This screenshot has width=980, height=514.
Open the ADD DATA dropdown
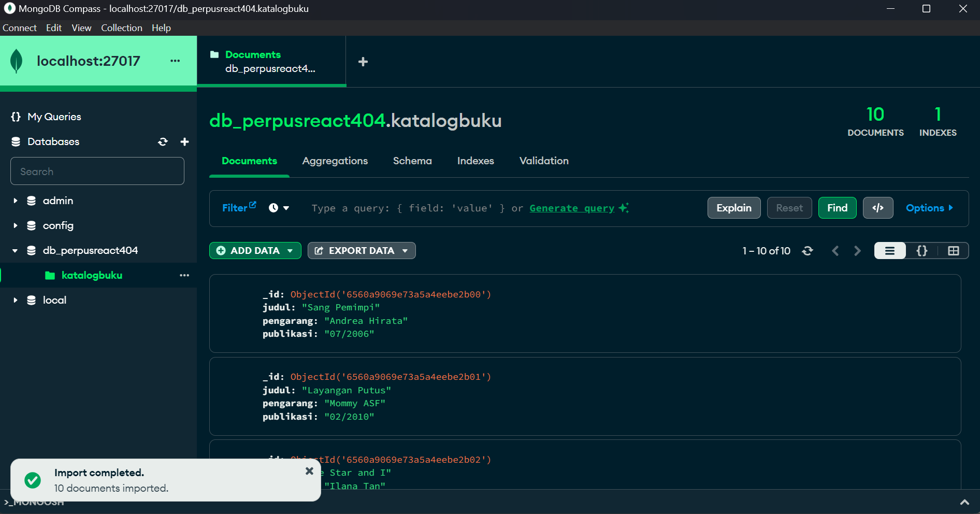[255, 251]
